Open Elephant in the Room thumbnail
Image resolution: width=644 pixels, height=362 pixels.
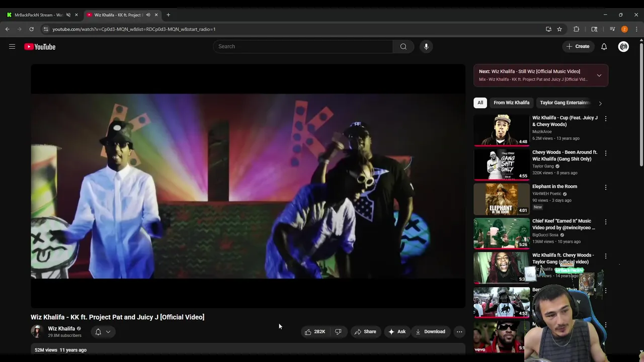(x=502, y=199)
